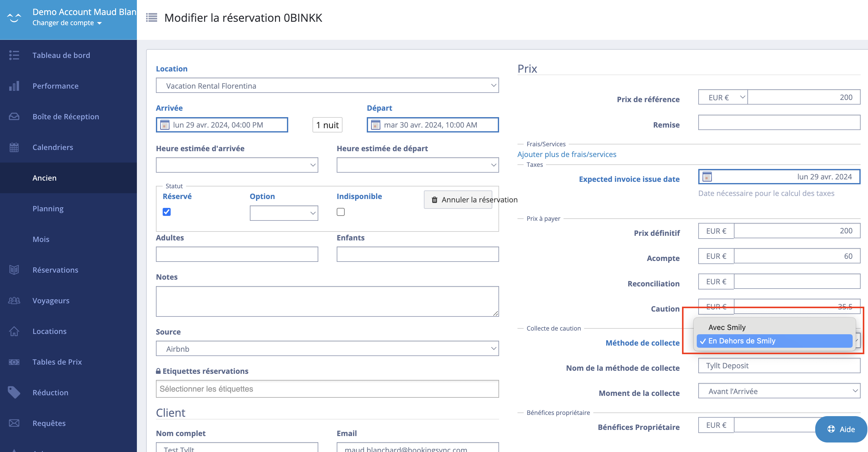Uncheck the Réservé checkbox

[167, 212]
